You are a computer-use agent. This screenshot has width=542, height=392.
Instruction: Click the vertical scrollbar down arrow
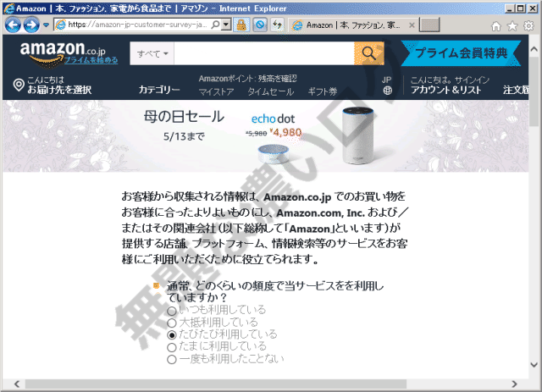coord(534,364)
